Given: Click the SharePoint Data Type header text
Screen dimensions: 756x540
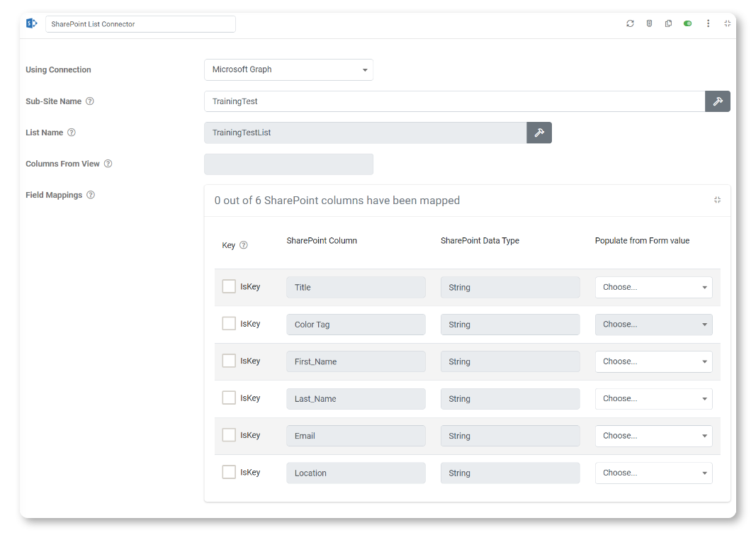Looking at the screenshot, I should pos(480,240).
